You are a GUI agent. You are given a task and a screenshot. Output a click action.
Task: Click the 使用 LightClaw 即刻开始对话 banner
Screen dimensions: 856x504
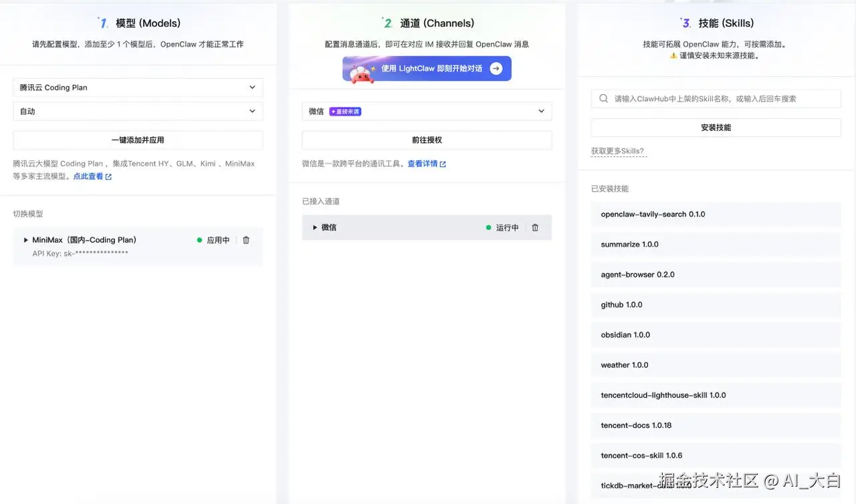[427, 69]
